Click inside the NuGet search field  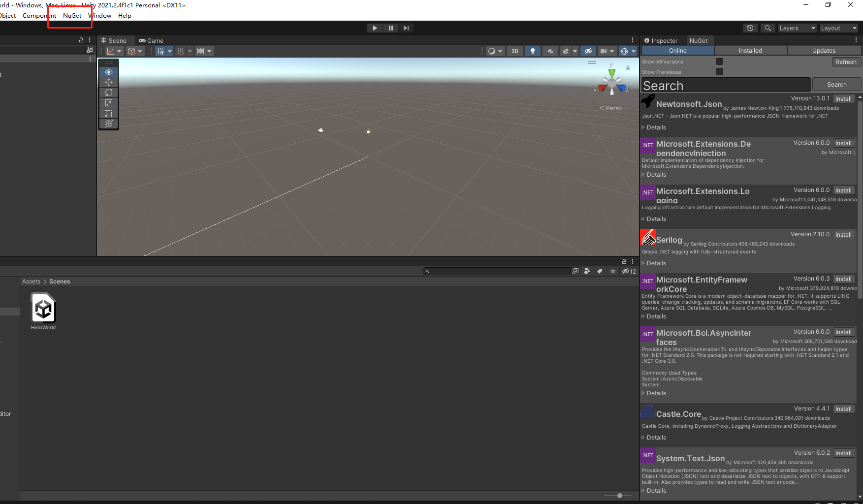[x=724, y=85]
